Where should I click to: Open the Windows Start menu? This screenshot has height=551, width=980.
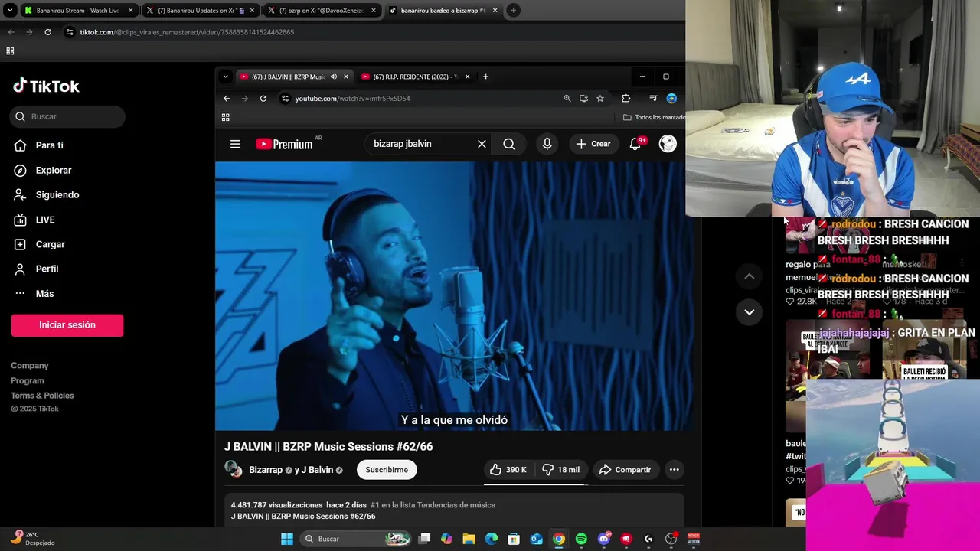pos(287,539)
